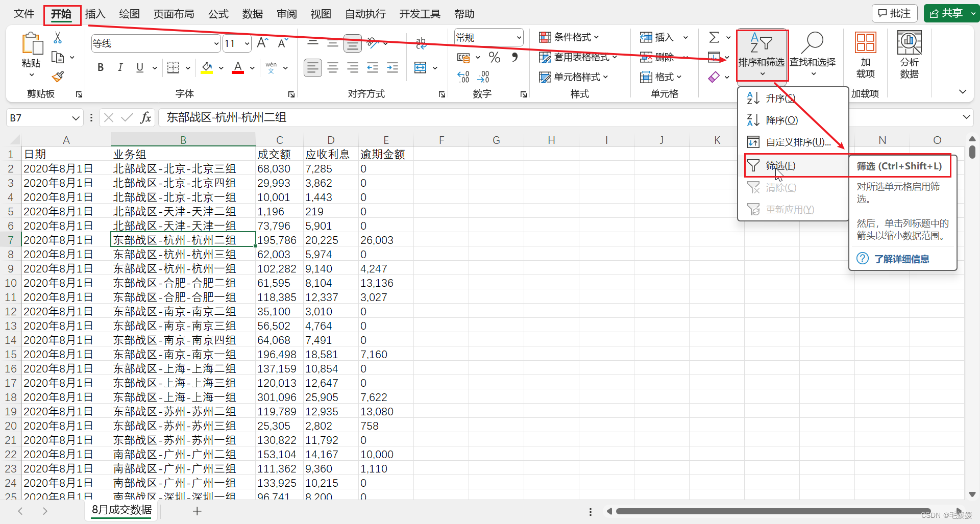Screen dimensions: 980x524
Task: Click the merge and center icon
Action: [x=420, y=67]
